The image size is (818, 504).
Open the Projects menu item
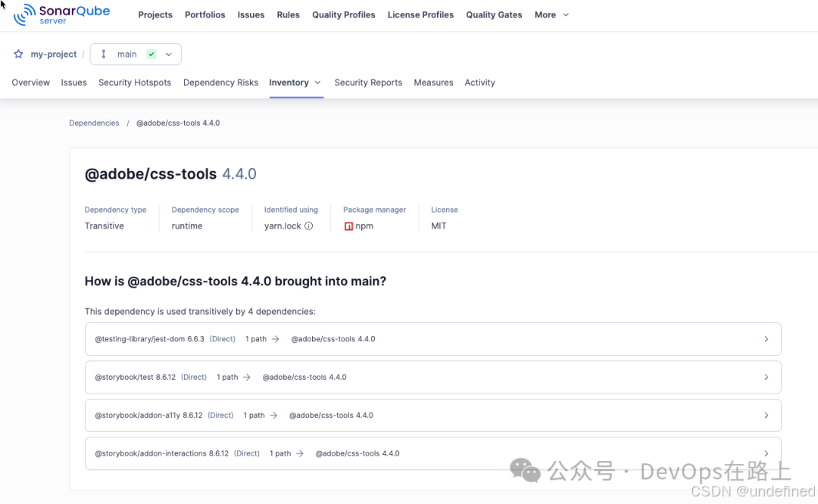click(155, 14)
